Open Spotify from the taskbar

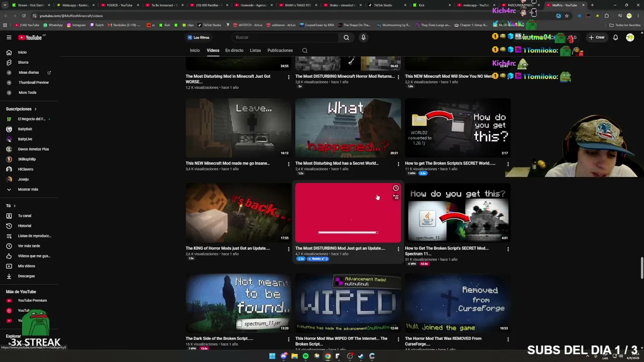[305, 356]
